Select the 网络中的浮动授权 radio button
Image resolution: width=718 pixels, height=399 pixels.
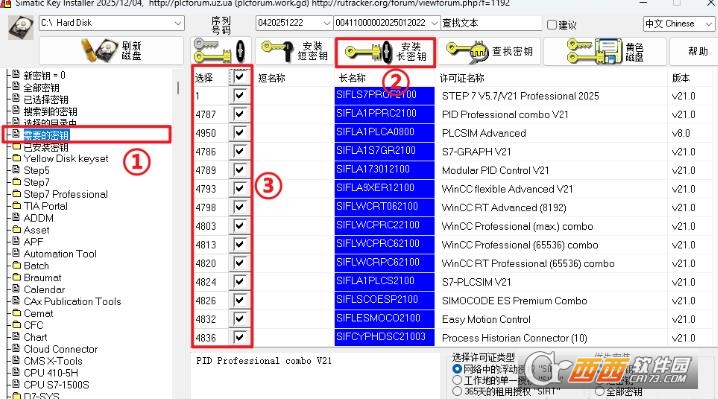tap(457, 368)
